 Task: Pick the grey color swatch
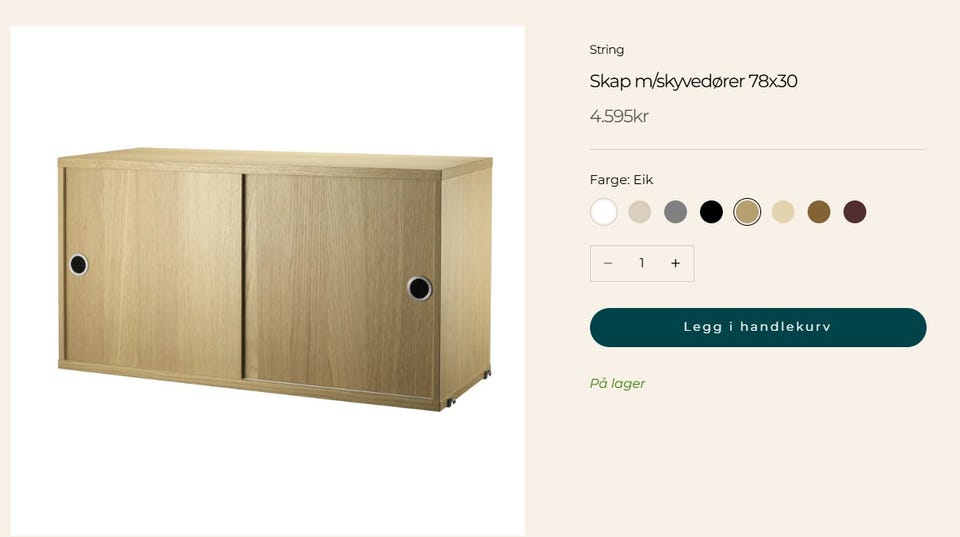[x=675, y=212]
